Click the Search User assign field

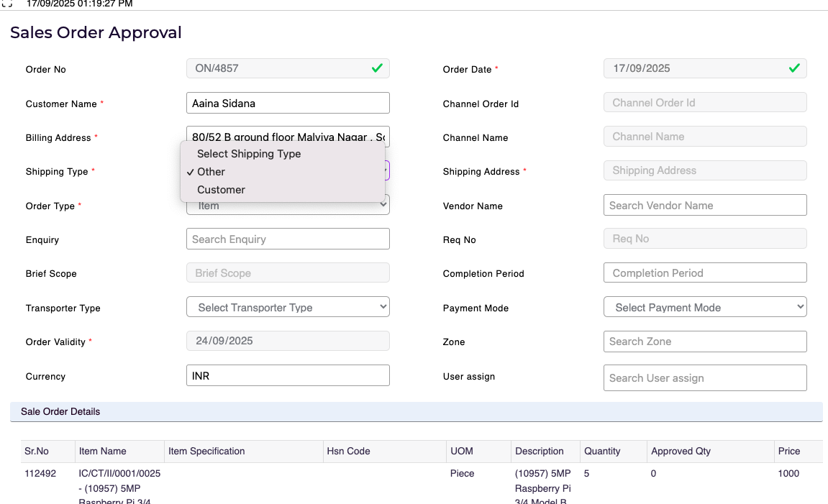point(705,377)
